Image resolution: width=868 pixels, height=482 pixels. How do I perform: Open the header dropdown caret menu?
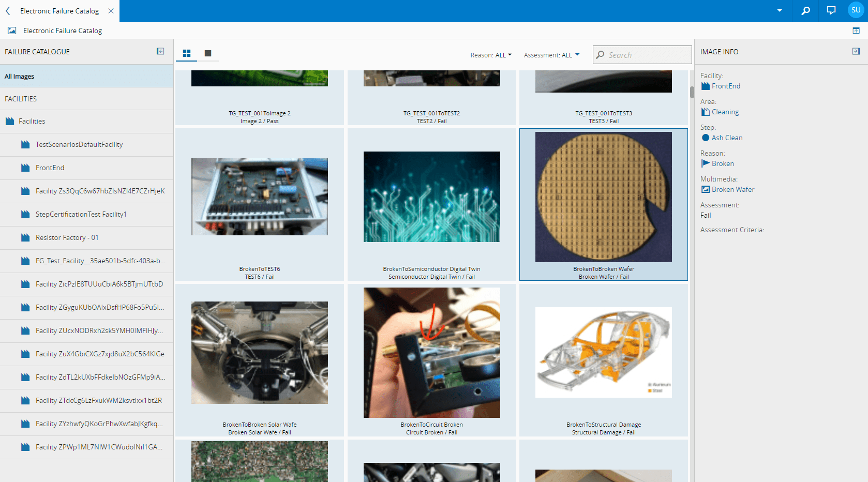[x=780, y=11]
